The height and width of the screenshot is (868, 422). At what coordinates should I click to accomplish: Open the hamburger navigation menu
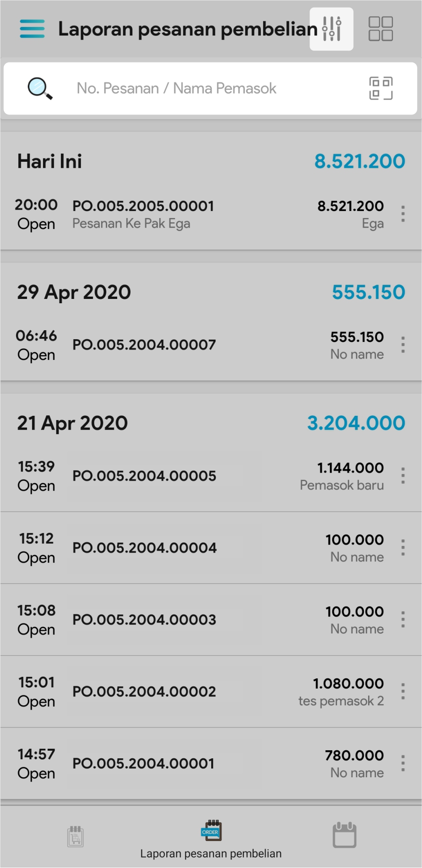[32, 29]
